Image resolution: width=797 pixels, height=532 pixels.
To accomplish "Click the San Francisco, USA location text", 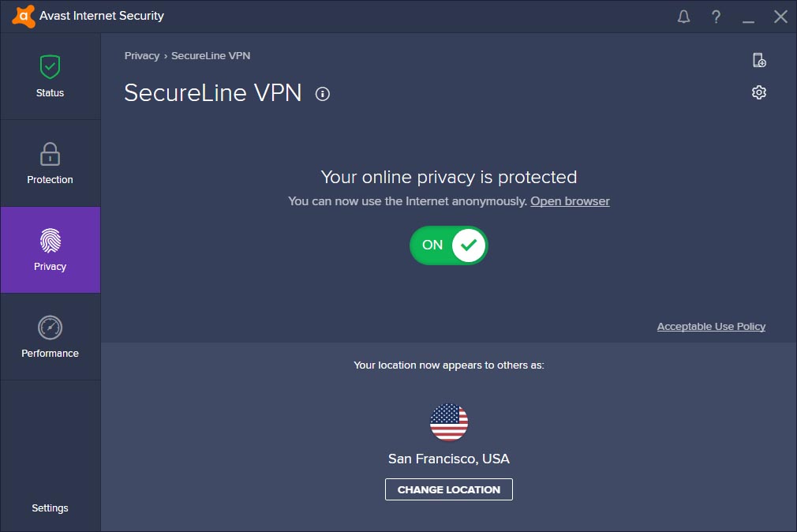I will pos(449,459).
